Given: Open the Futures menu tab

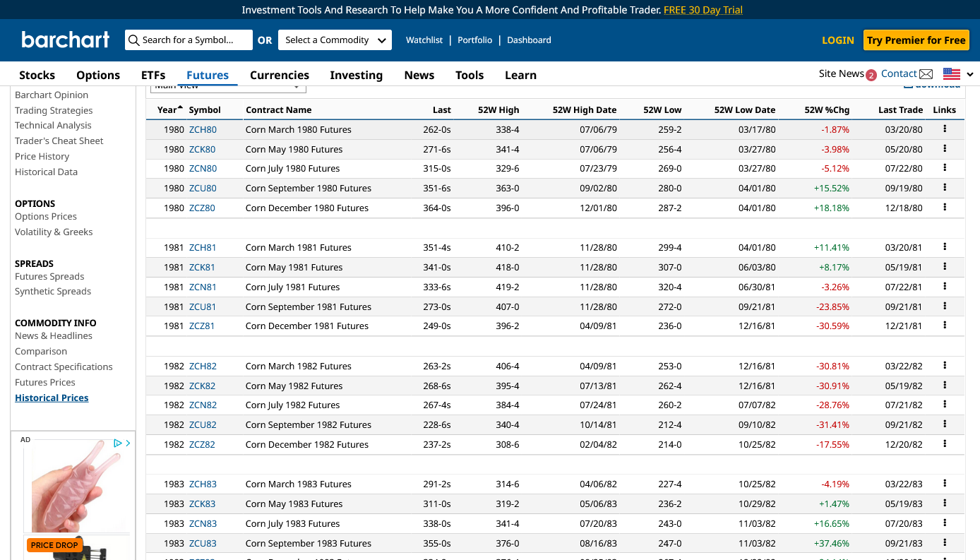Looking at the screenshot, I should [207, 75].
